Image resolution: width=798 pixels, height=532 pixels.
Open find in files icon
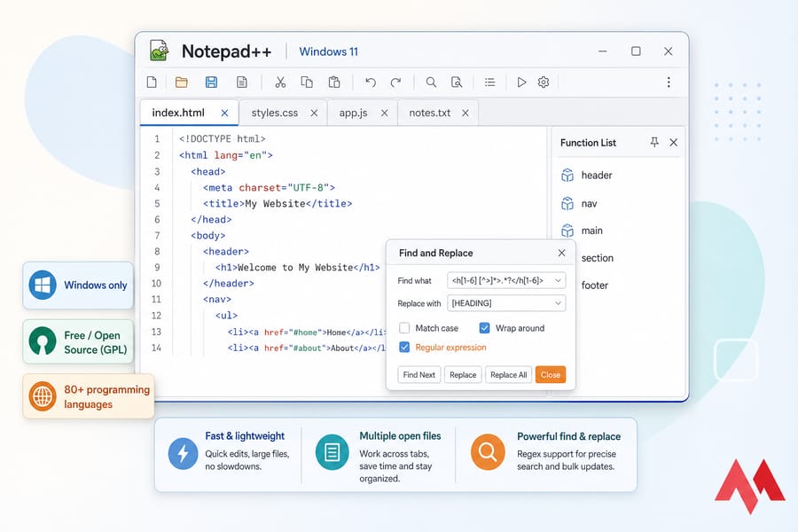457,82
